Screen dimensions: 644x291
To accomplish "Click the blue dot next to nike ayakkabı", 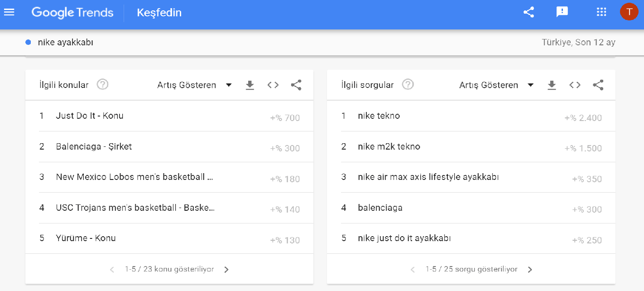I will tap(29, 42).
